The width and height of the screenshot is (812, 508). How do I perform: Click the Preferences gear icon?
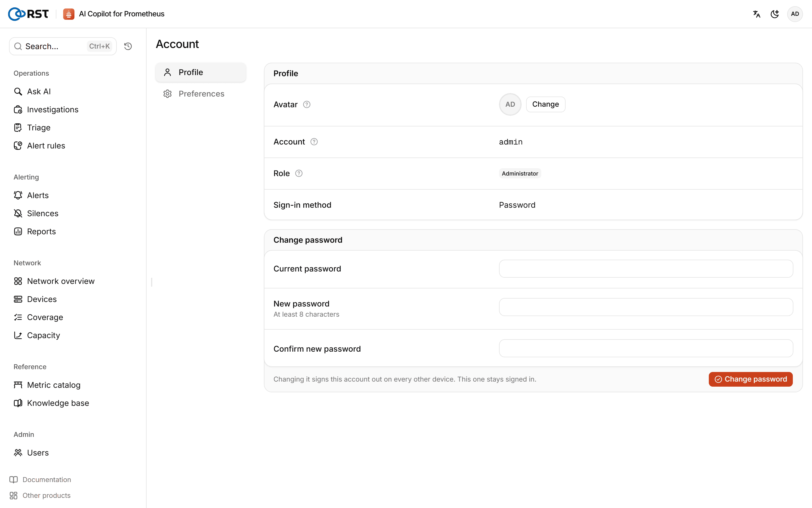click(167, 94)
